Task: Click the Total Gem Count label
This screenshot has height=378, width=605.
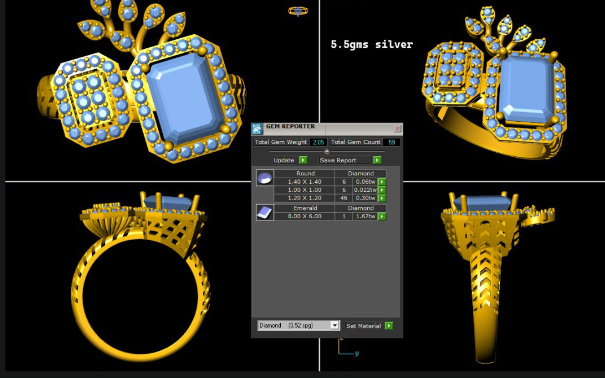Action: (x=355, y=142)
